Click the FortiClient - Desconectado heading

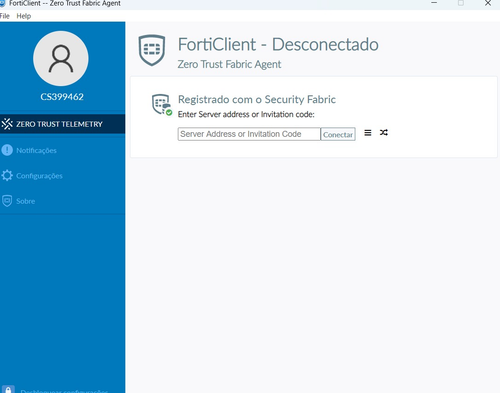click(x=278, y=45)
